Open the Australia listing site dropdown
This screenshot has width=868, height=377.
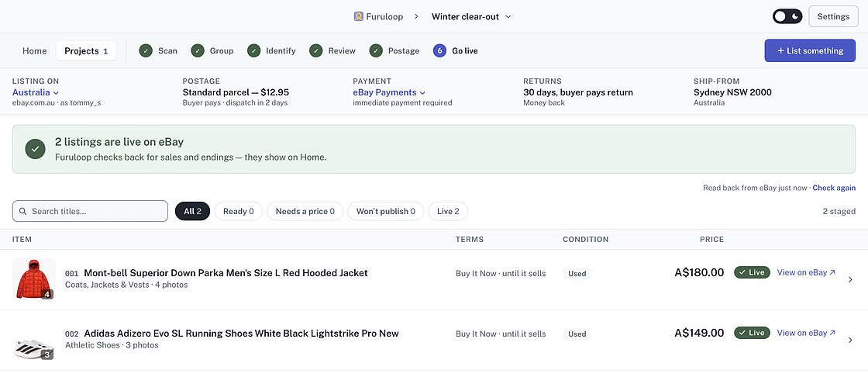click(x=36, y=92)
